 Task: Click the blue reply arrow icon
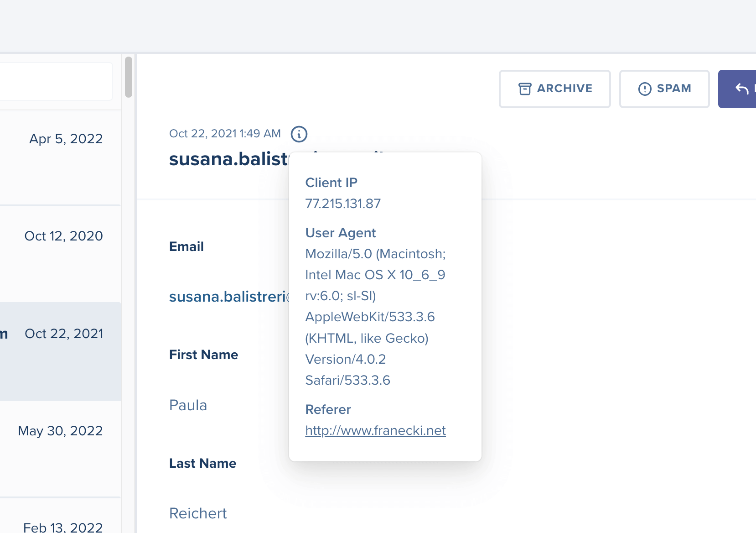click(741, 89)
